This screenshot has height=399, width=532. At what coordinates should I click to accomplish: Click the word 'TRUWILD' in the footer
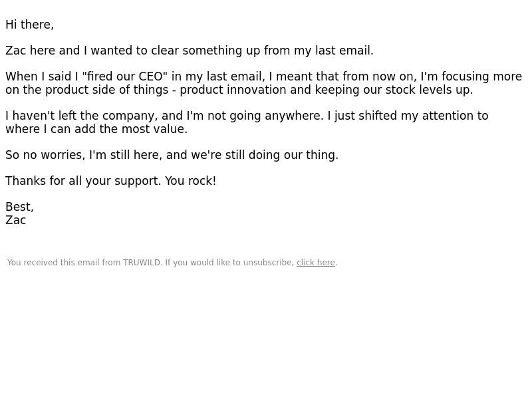pos(142,263)
